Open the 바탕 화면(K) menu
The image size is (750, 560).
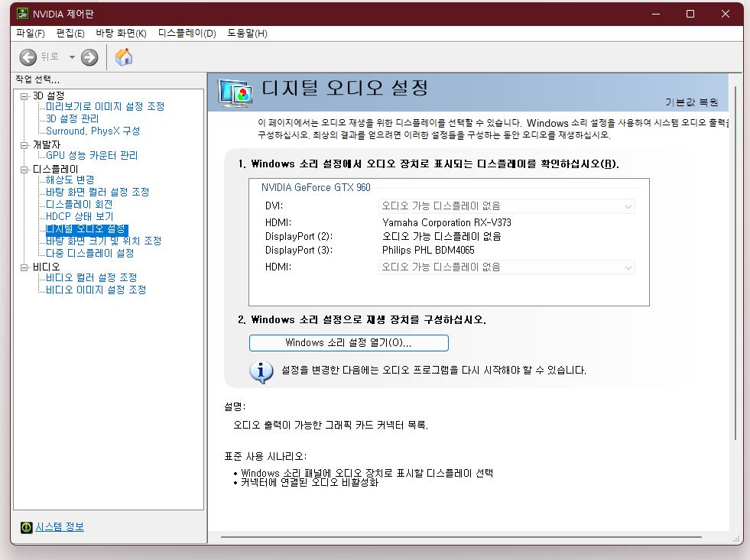[x=121, y=33]
